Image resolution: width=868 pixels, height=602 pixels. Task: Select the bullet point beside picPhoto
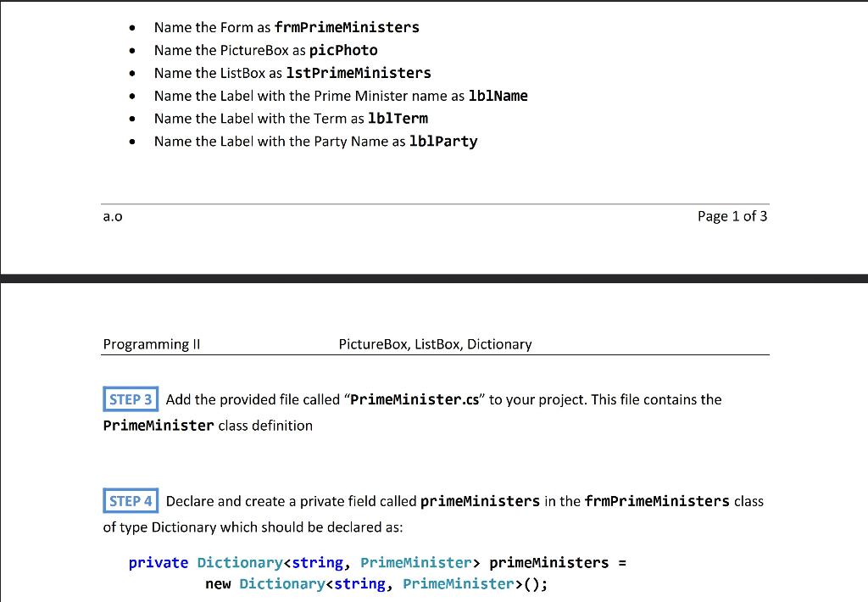point(133,50)
